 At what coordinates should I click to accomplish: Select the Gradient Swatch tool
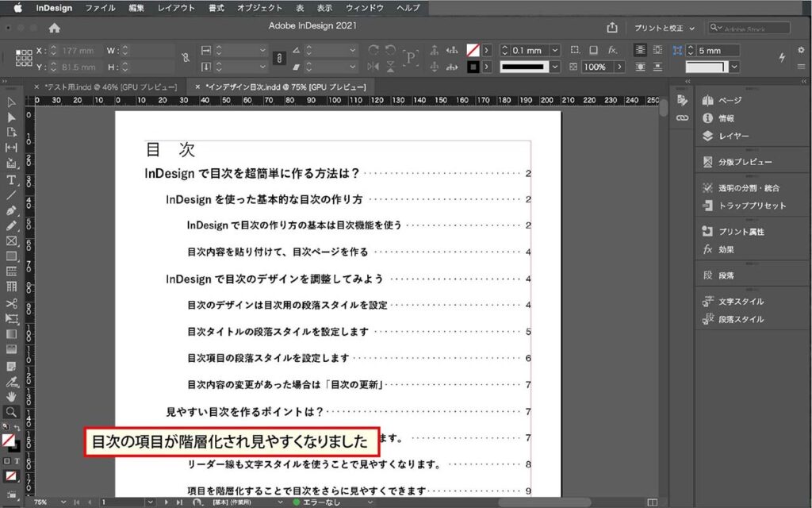point(11,334)
